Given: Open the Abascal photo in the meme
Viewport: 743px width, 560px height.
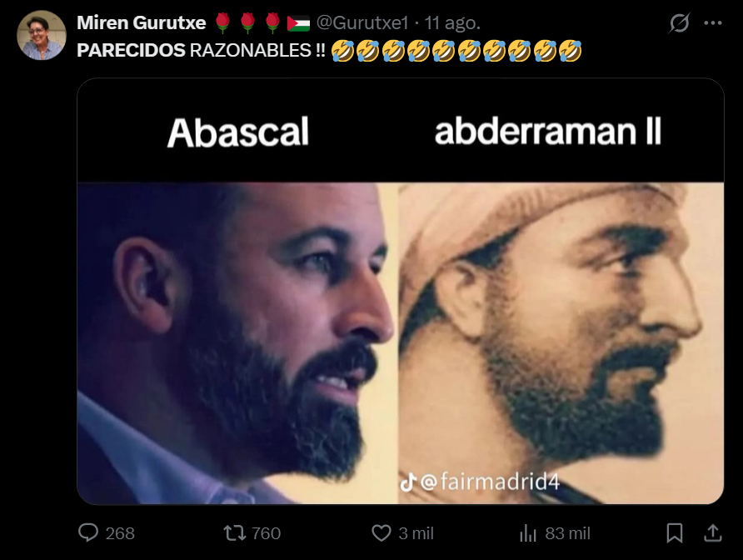Looking at the screenshot, I should coord(237,343).
